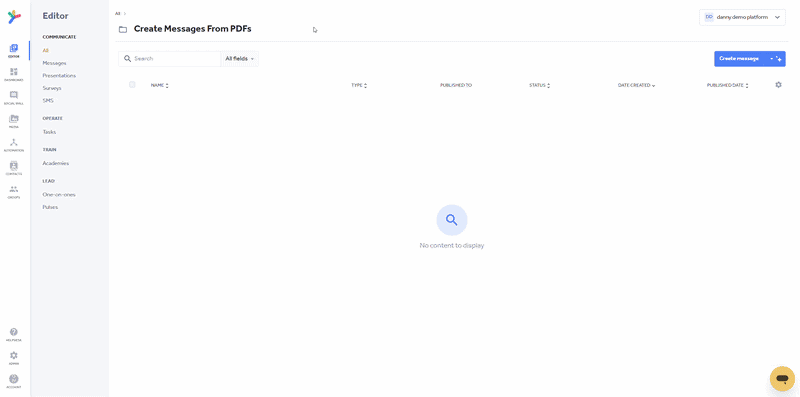The height and width of the screenshot is (397, 800).
Task: Open the All fields search filter dropdown
Action: [x=239, y=59]
